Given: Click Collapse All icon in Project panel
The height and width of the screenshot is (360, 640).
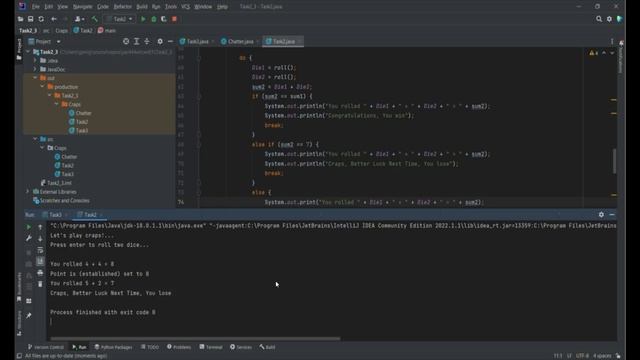Looking at the screenshot, I should point(147,41).
